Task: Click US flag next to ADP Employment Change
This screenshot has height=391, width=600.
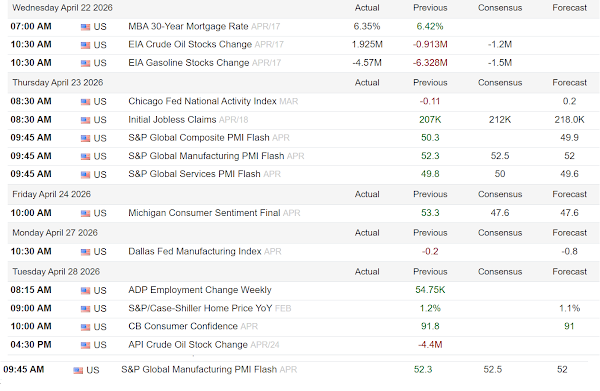Action: click(x=85, y=291)
